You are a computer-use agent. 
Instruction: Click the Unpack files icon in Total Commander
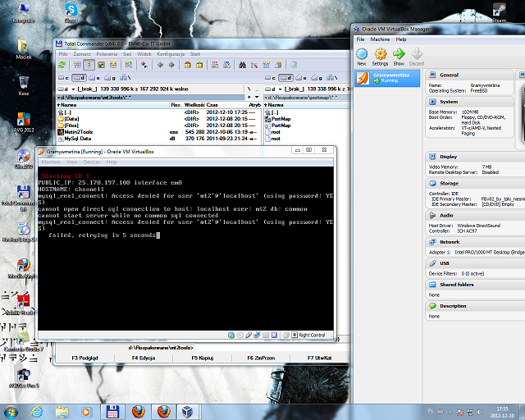pyautogui.click(x=199, y=65)
